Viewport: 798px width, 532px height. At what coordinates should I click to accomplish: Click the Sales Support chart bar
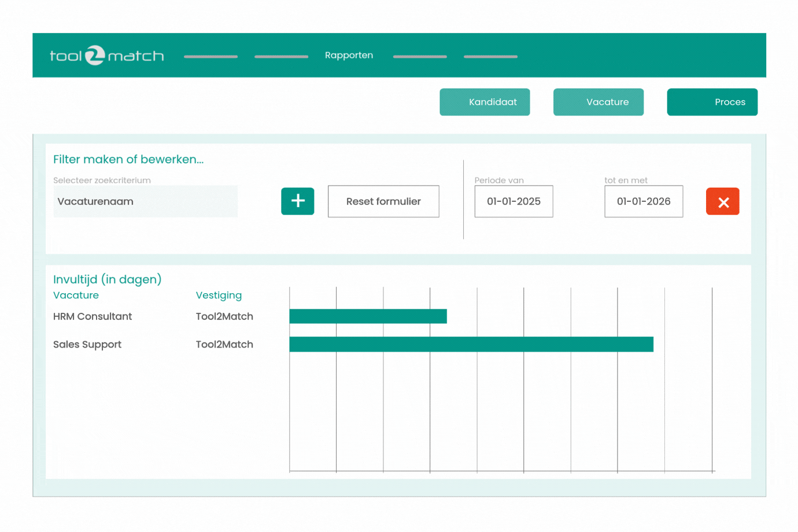click(x=471, y=345)
